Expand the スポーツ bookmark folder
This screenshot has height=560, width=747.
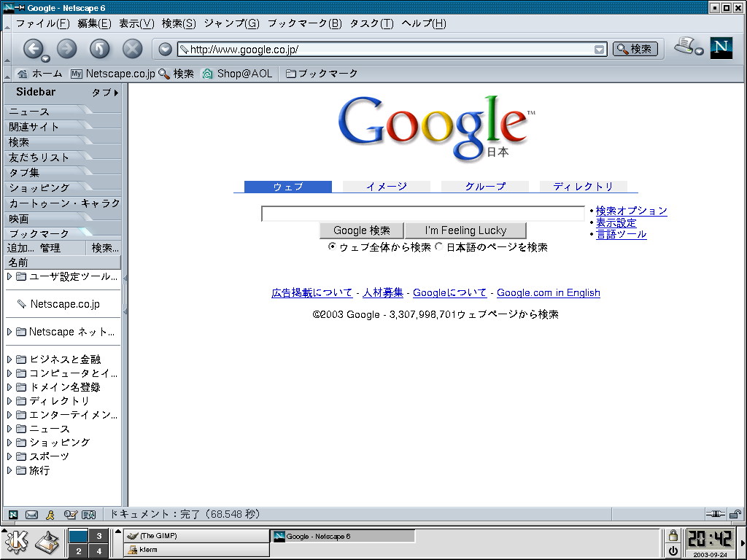coord(9,456)
